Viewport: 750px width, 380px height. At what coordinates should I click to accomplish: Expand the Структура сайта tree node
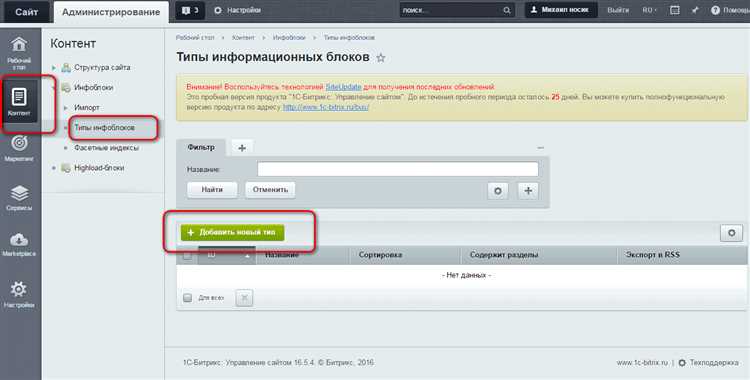pyautogui.click(x=54, y=68)
